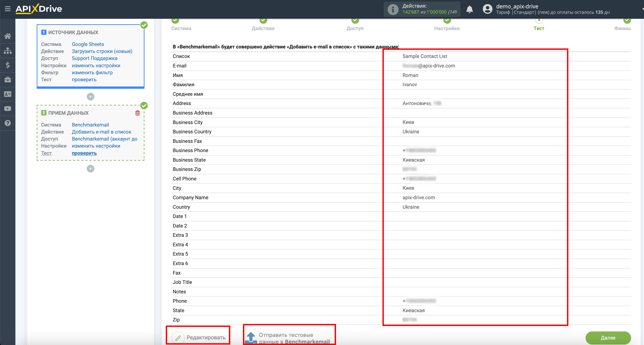This screenshot has height=345, width=644.
Task: Open the connections sitemap icon in sidebar
Action: pyautogui.click(x=7, y=51)
